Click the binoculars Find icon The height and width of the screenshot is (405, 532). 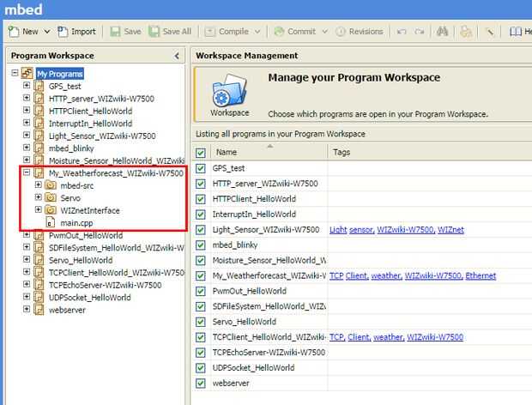442,32
